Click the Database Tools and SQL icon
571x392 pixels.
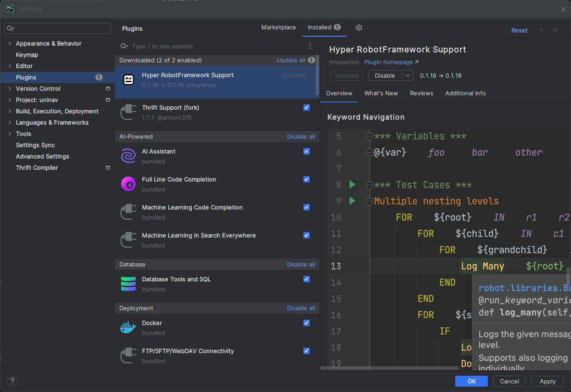[128, 284]
